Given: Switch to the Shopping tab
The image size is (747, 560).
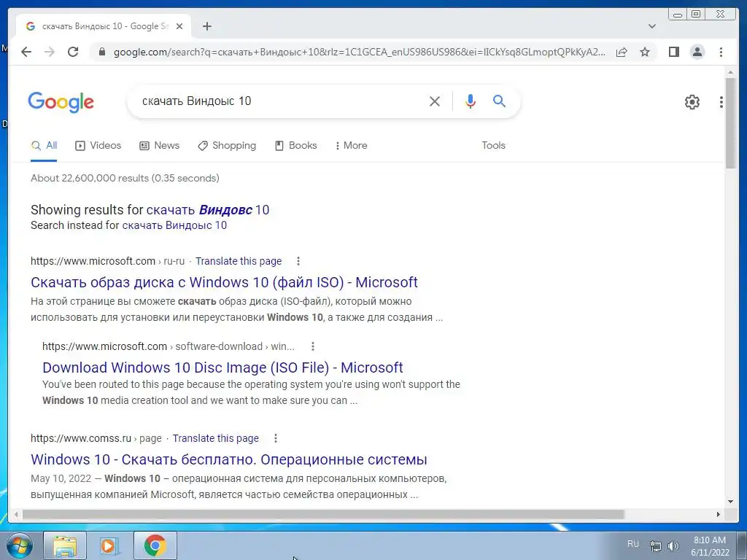Looking at the screenshot, I should click(x=227, y=145).
